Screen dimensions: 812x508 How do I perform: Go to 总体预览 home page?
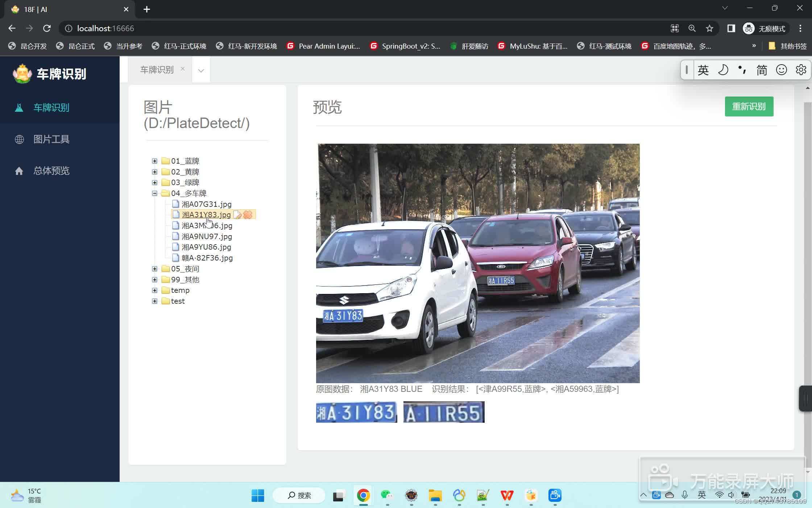[x=51, y=171]
